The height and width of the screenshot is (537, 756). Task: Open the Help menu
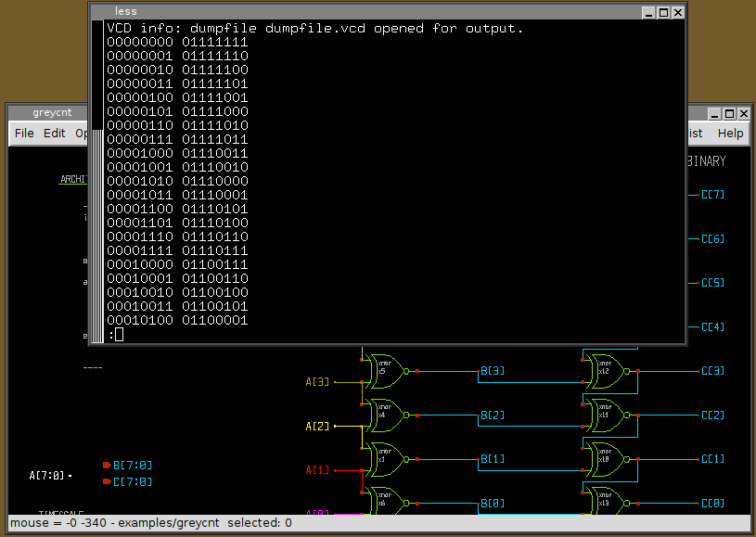[730, 133]
